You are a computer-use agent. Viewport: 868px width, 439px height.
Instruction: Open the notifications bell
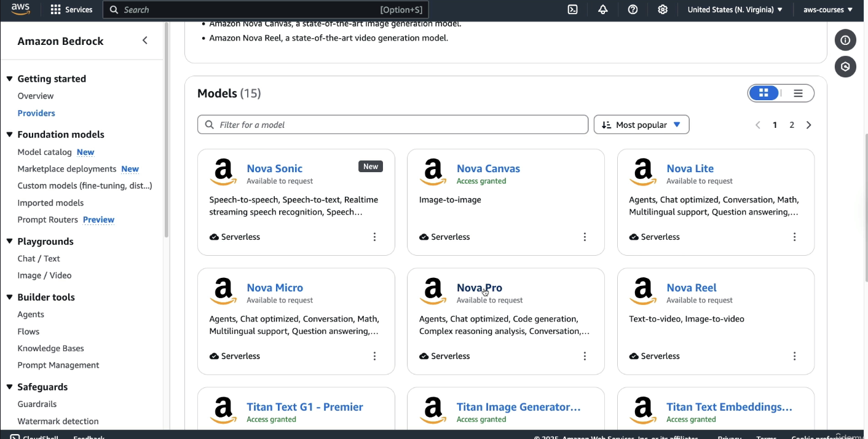click(602, 10)
